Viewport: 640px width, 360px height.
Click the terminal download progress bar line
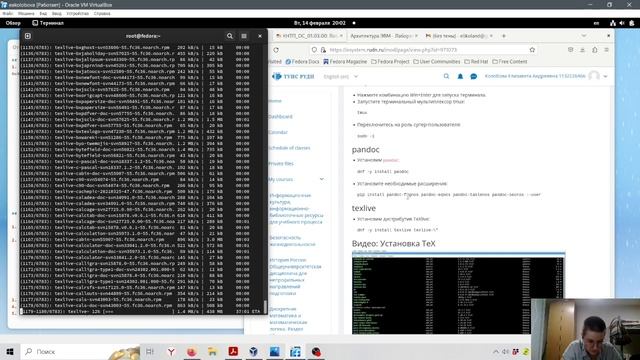click(x=141, y=311)
